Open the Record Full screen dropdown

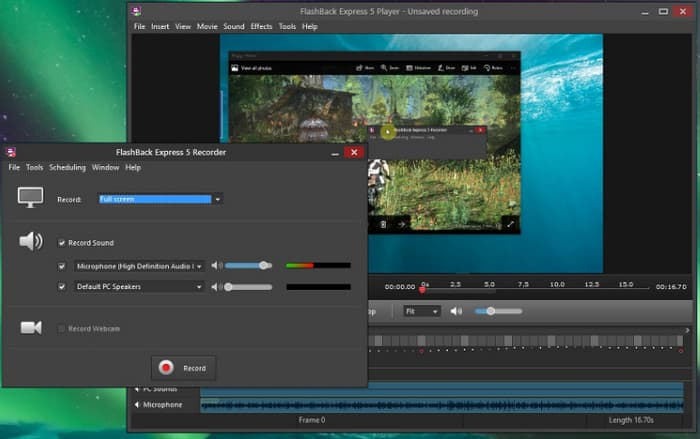coord(160,199)
